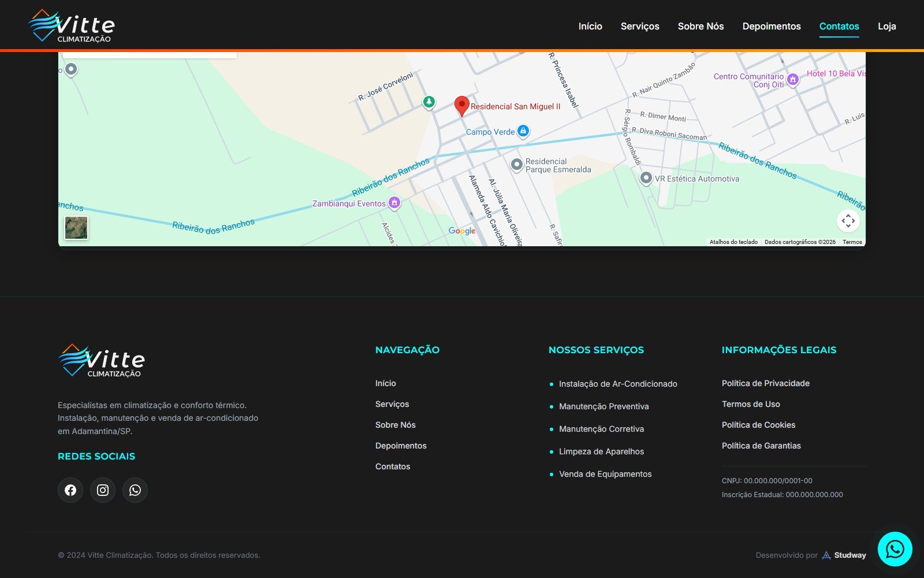The width and height of the screenshot is (924, 578).
Task: Click the red Residencial San Miguel II pin
Action: pyautogui.click(x=461, y=106)
